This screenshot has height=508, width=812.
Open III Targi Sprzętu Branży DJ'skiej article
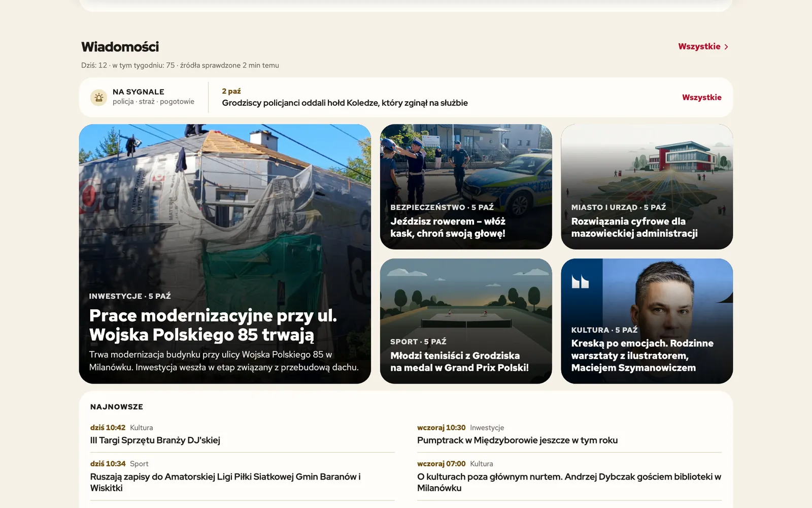click(155, 440)
